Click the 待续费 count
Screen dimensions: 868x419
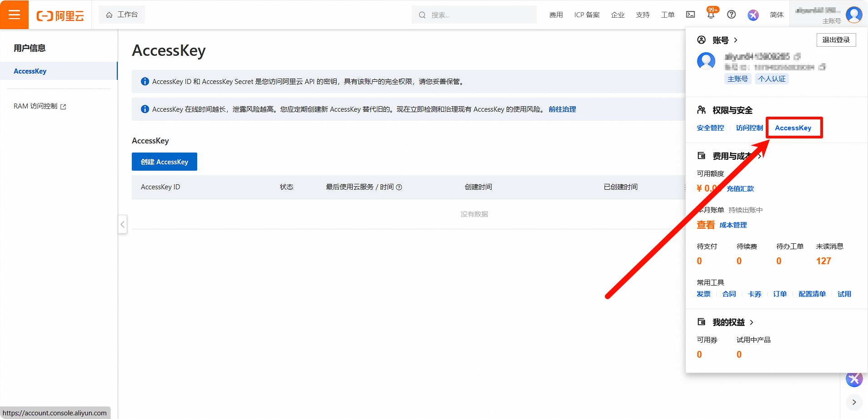[739, 261]
